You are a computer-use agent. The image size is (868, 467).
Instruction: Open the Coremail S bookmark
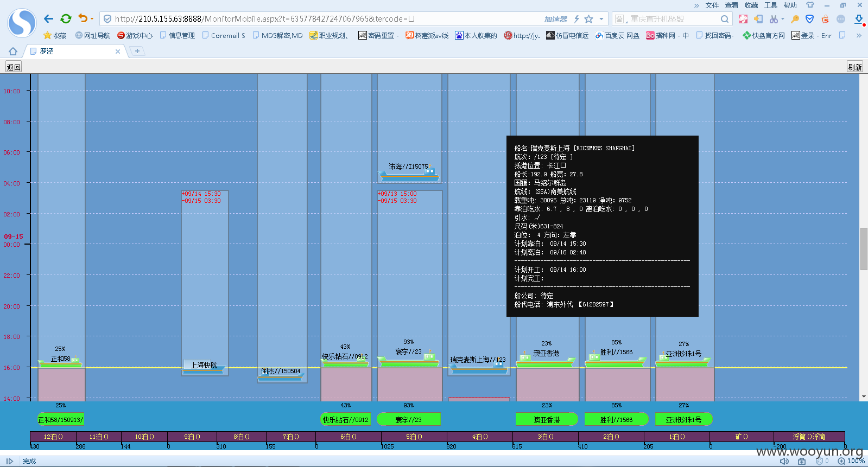coord(224,35)
